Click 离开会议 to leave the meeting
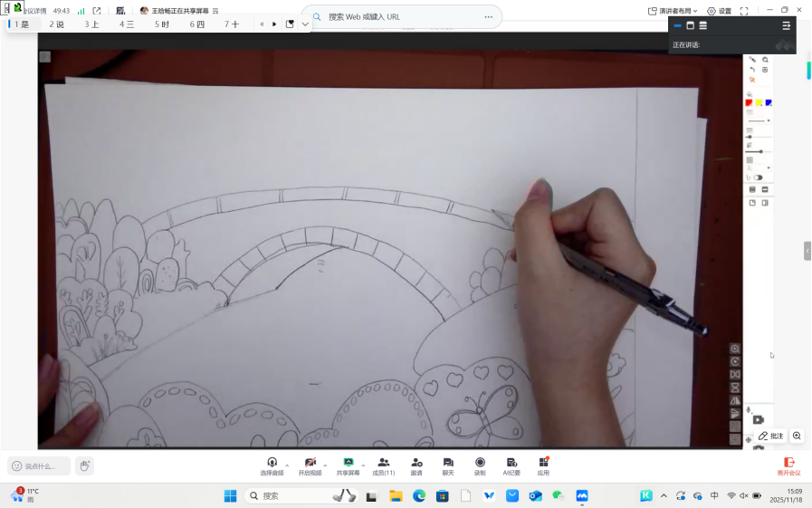 (788, 465)
